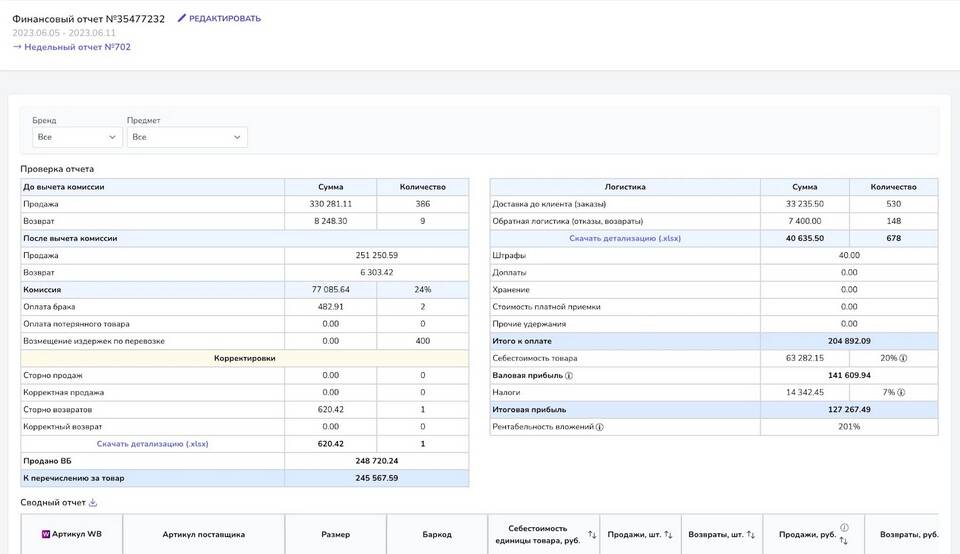
Task: Click info icon next to Валовая прибыль
Action: [x=569, y=376]
